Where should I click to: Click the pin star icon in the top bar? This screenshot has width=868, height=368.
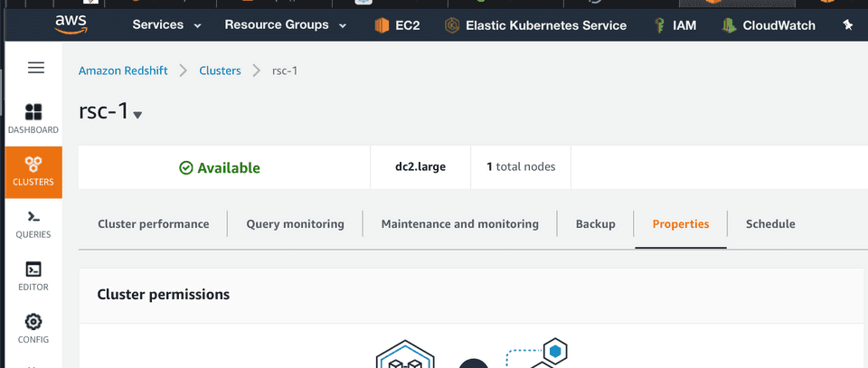847,25
